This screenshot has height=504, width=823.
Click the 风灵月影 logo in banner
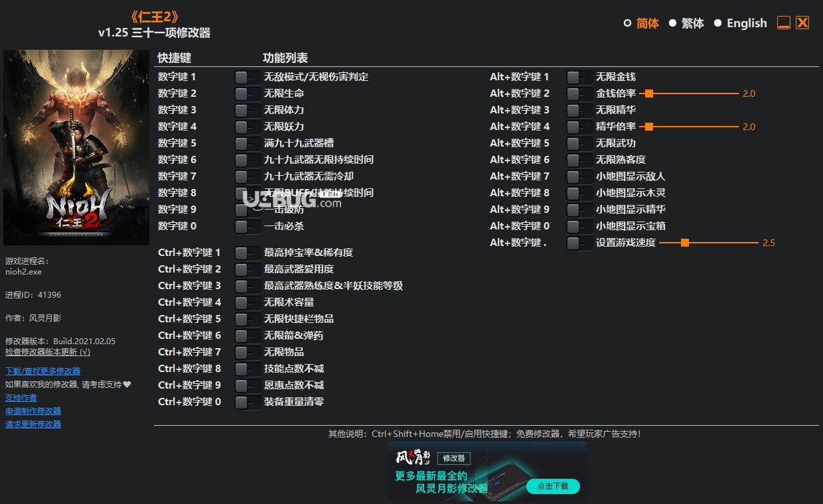(414, 457)
